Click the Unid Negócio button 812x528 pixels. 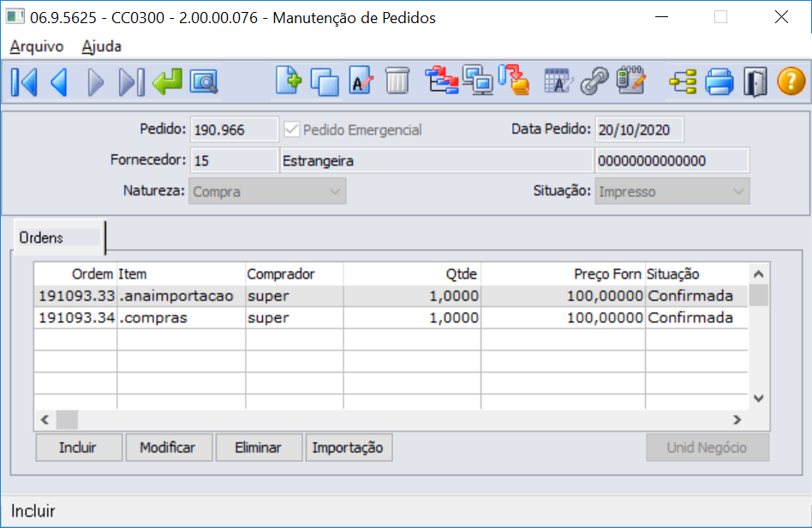click(x=708, y=447)
